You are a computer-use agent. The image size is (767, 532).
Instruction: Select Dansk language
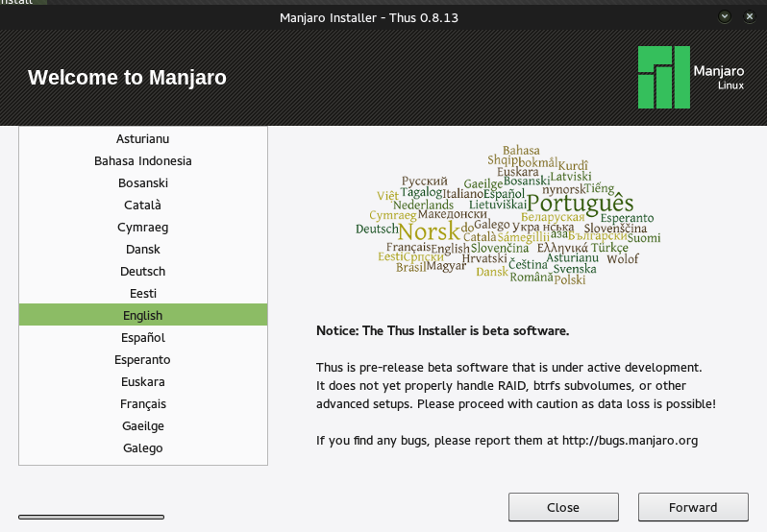[143, 249]
